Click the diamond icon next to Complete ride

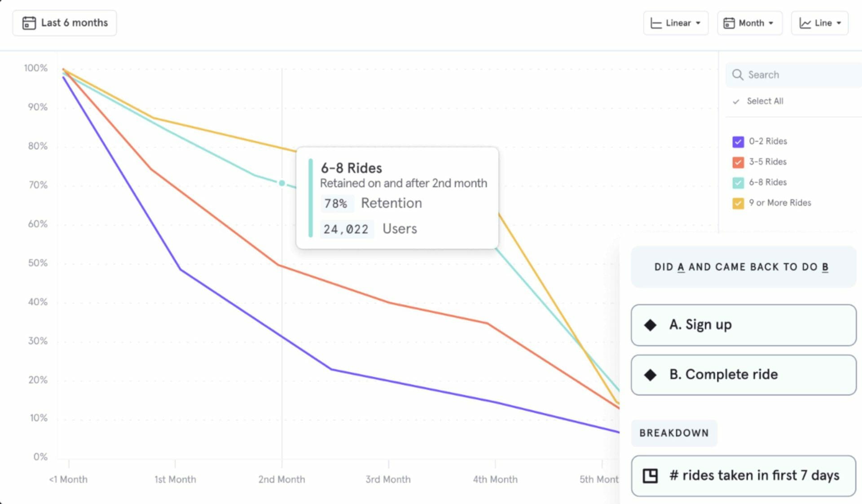[650, 375]
